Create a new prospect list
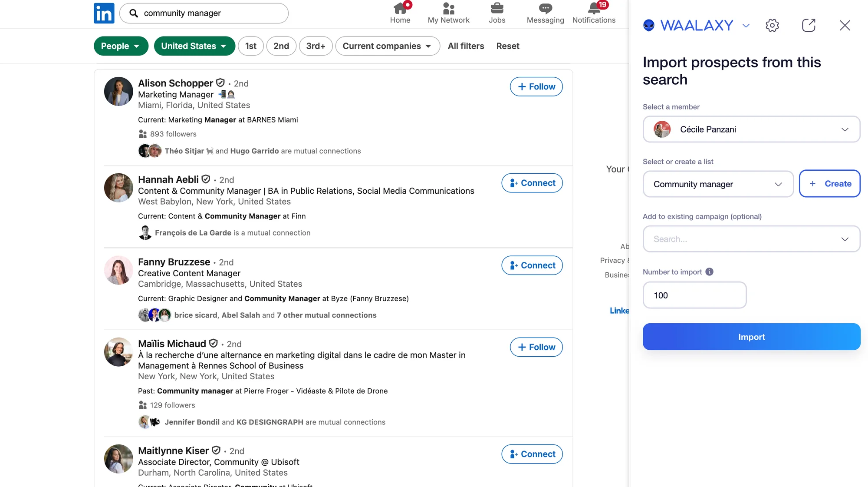Image resolution: width=868 pixels, height=487 pixels. (x=829, y=183)
